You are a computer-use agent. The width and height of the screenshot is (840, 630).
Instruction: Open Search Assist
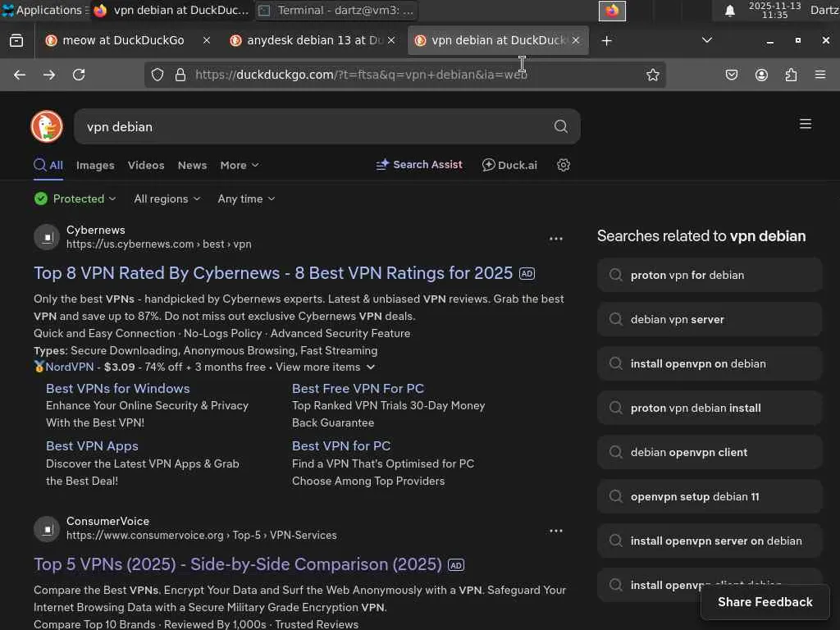(419, 165)
